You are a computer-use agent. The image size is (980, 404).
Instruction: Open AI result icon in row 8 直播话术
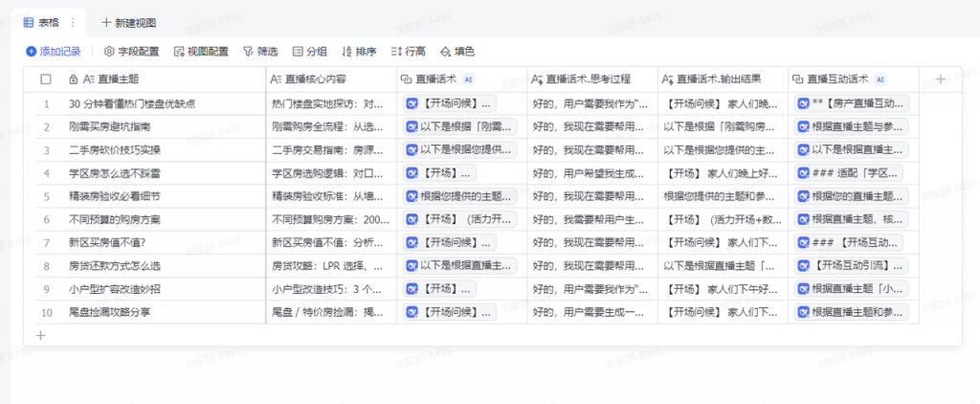pos(412,266)
